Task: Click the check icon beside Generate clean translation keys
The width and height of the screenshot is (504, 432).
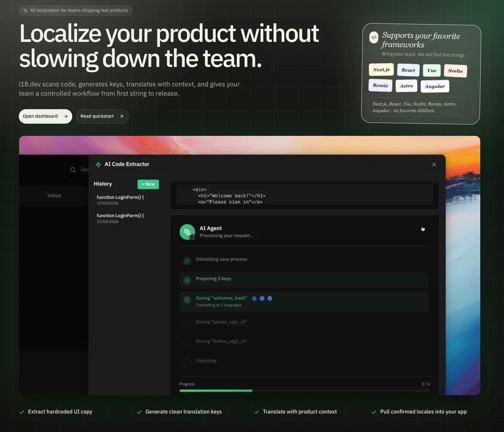Action: tap(139, 412)
